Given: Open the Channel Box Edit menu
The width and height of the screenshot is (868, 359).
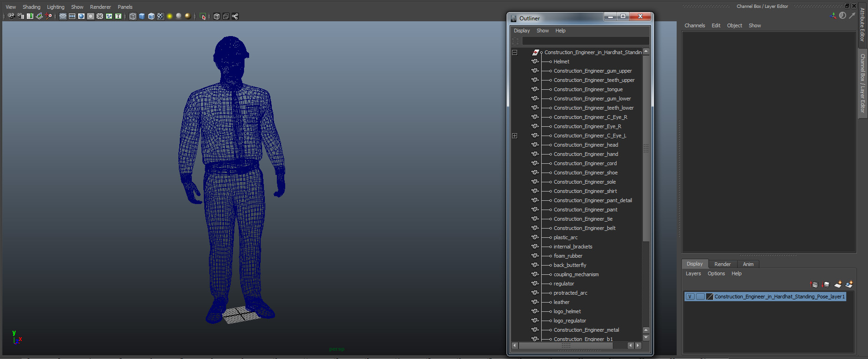Looking at the screenshot, I should (716, 25).
